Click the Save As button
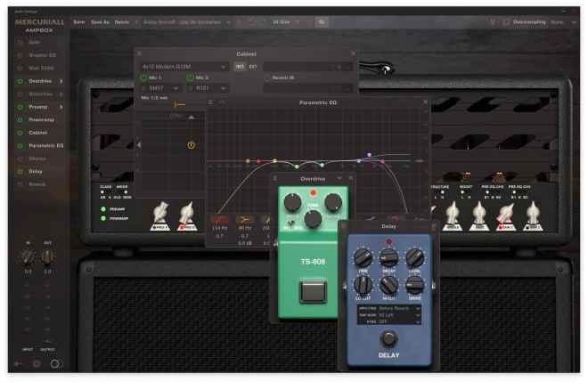The height and width of the screenshot is (382, 588). [x=100, y=22]
